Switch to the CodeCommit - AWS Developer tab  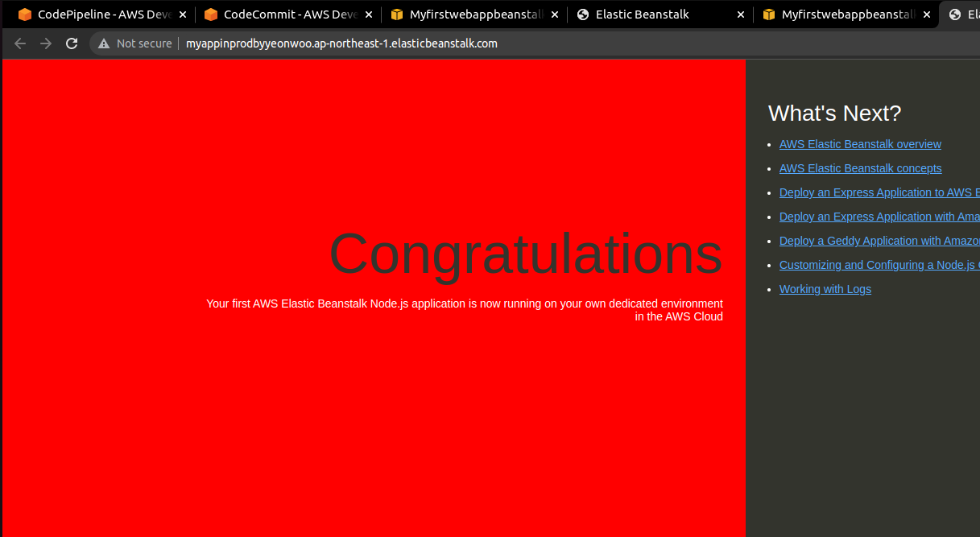[x=287, y=14]
